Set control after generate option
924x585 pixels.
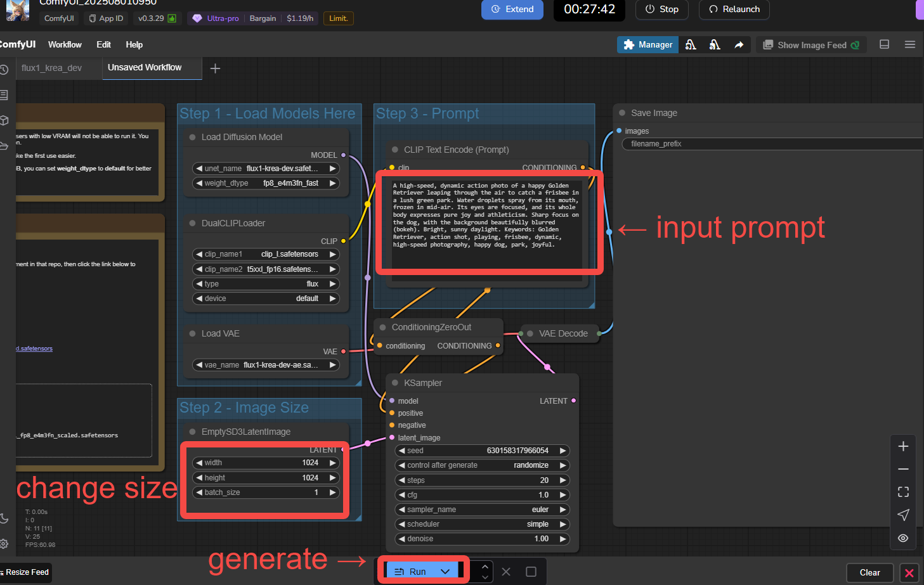click(x=482, y=465)
